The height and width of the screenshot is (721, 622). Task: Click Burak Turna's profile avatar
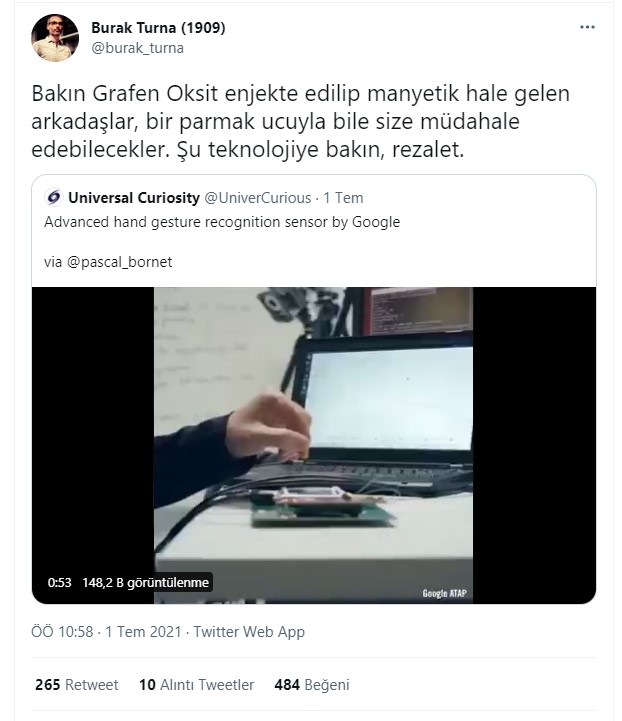coord(55,38)
